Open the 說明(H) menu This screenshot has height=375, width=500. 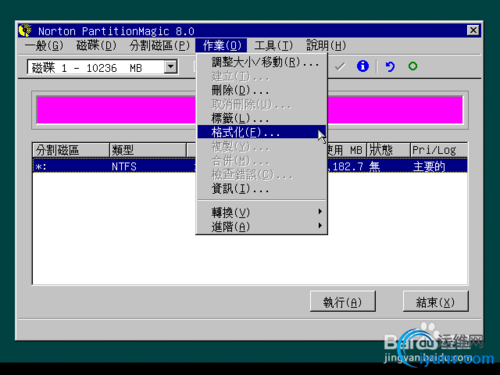pos(326,46)
